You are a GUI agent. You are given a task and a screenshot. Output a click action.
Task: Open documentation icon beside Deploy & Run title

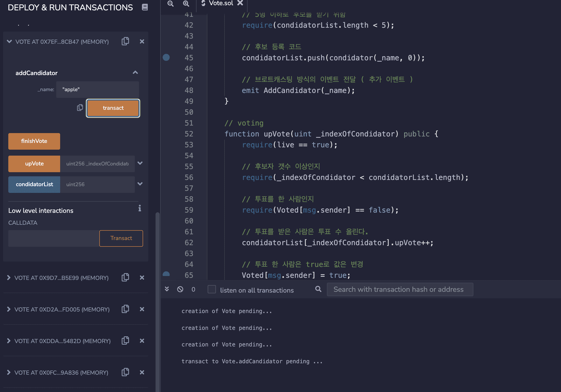[145, 7]
